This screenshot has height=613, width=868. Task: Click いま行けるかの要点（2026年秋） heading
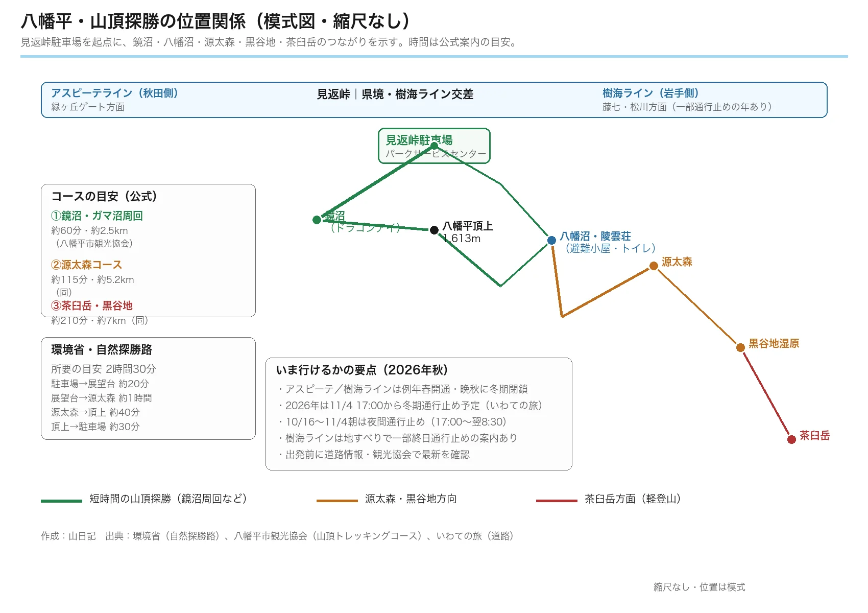point(362,370)
